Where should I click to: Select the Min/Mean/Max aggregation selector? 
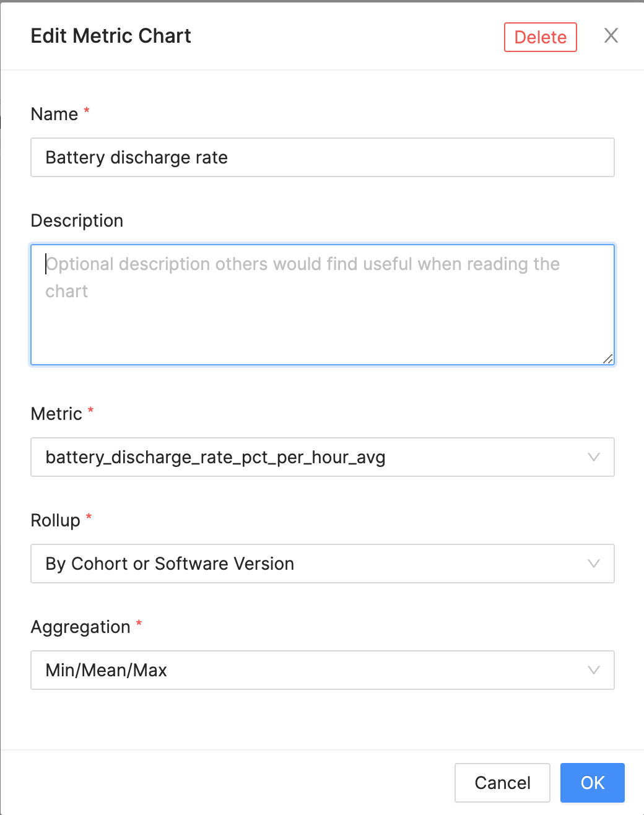click(322, 670)
